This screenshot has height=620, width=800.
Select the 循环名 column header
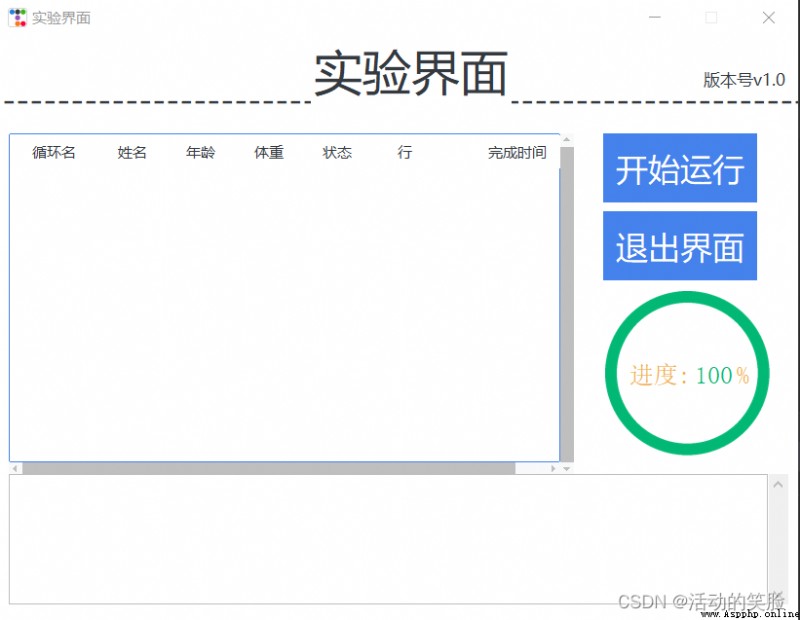pyautogui.click(x=54, y=152)
